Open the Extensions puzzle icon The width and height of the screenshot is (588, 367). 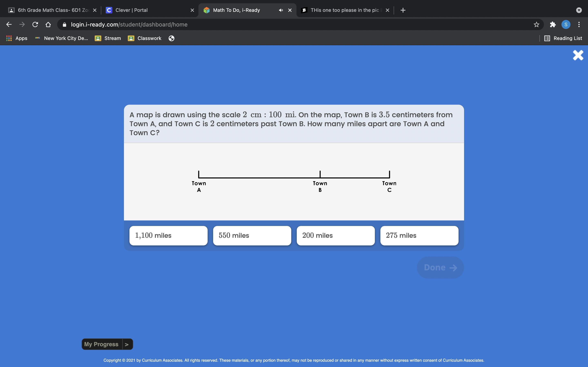tap(553, 24)
